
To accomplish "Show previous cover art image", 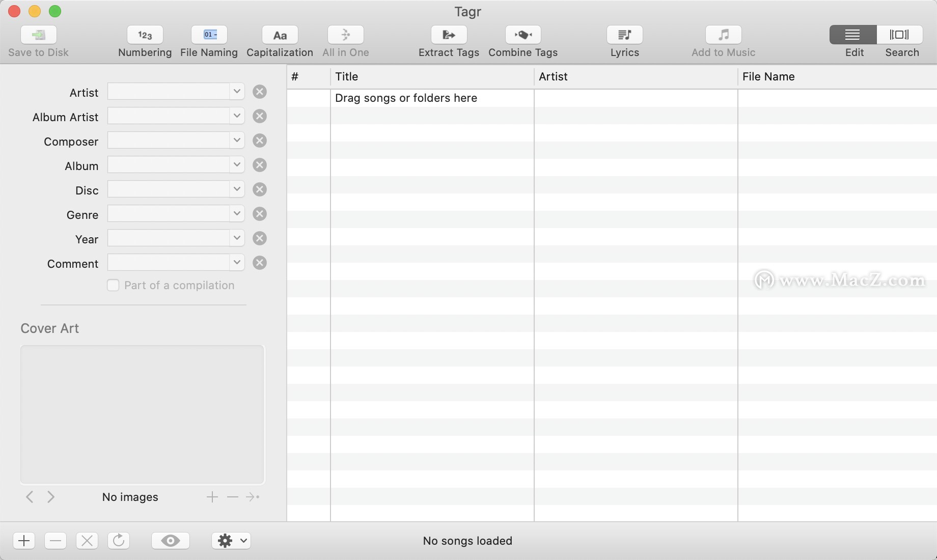I will [30, 497].
